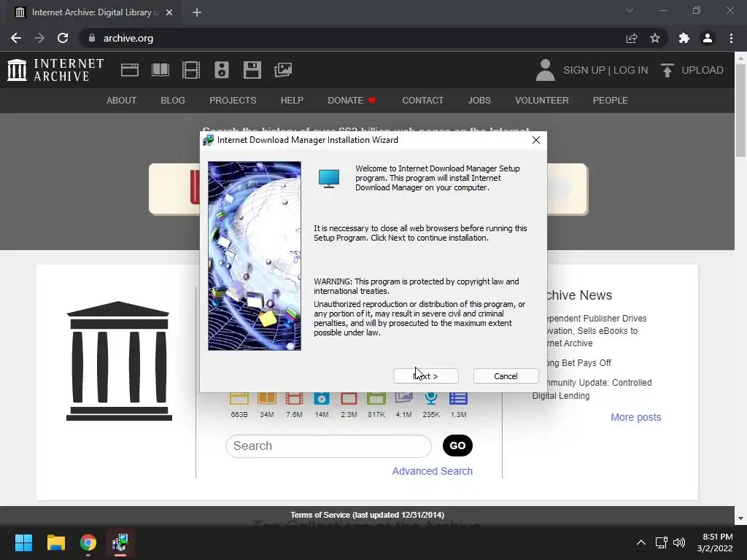Screen dimensions: 747x560
Task: Switch to Chrome in the taskbar
Action: [88, 542]
